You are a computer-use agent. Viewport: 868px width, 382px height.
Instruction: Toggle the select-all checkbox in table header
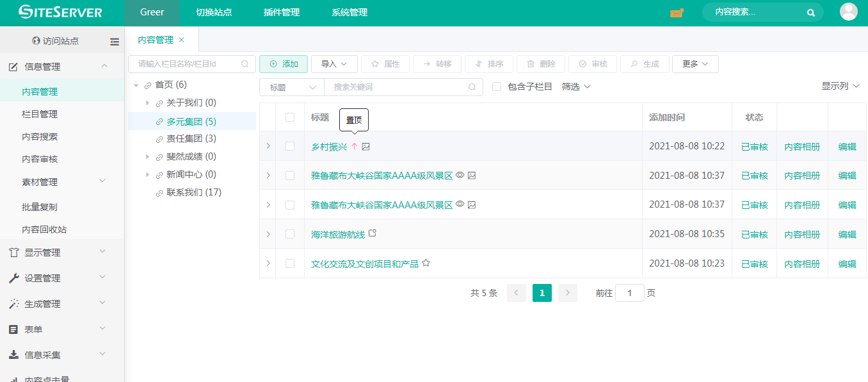pos(290,117)
